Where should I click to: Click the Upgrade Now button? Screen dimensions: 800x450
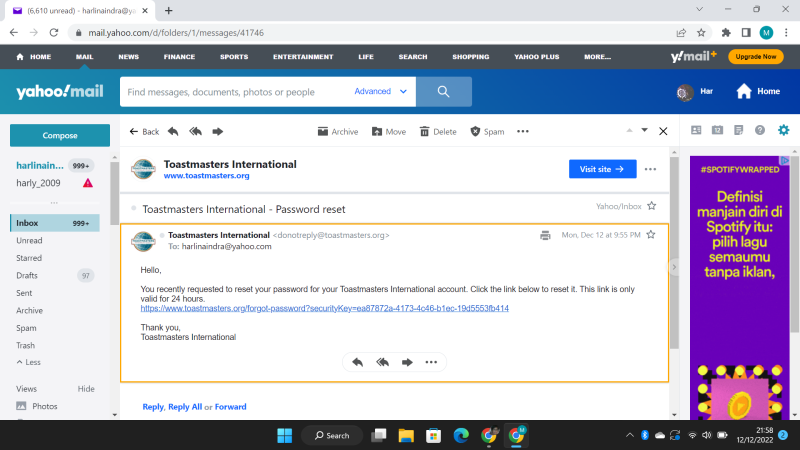point(756,57)
